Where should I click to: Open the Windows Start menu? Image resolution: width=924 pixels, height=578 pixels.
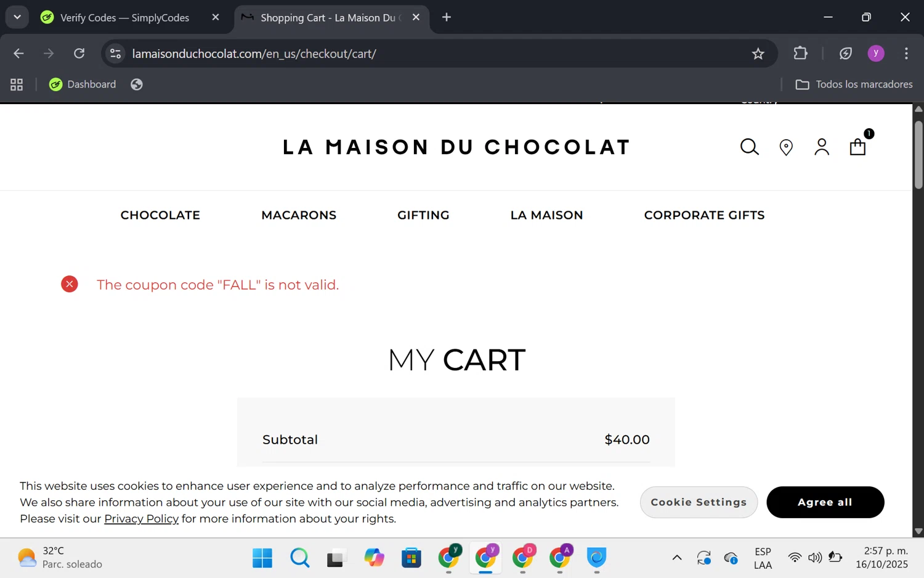click(262, 558)
